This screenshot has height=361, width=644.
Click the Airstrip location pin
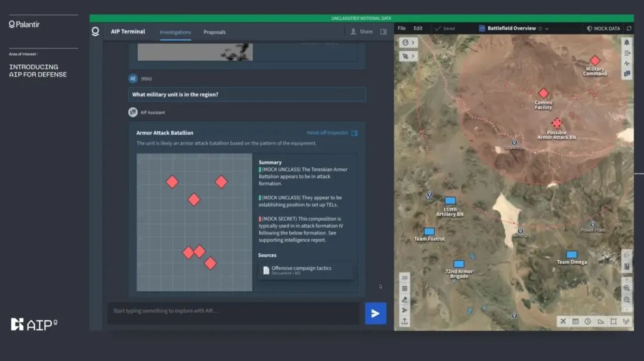pyautogui.click(x=521, y=231)
